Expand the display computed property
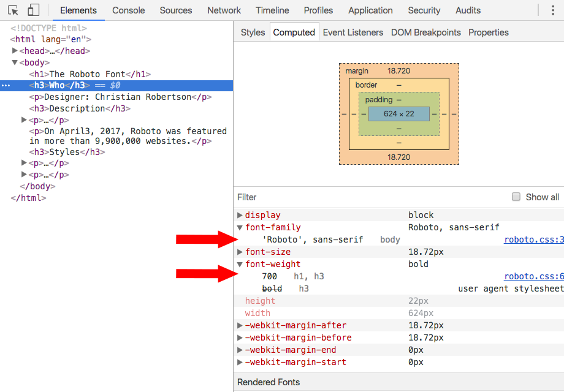 (x=240, y=215)
